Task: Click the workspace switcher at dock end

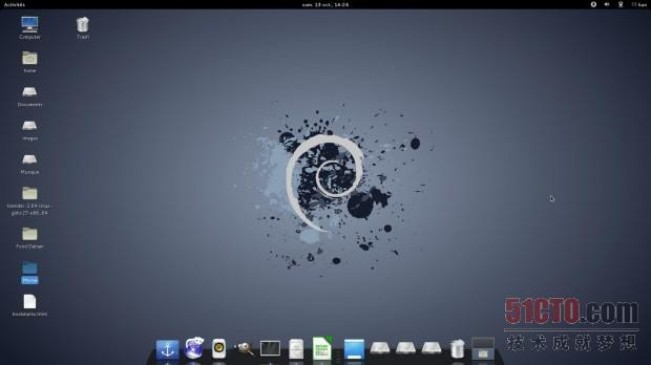Action: [x=483, y=348]
